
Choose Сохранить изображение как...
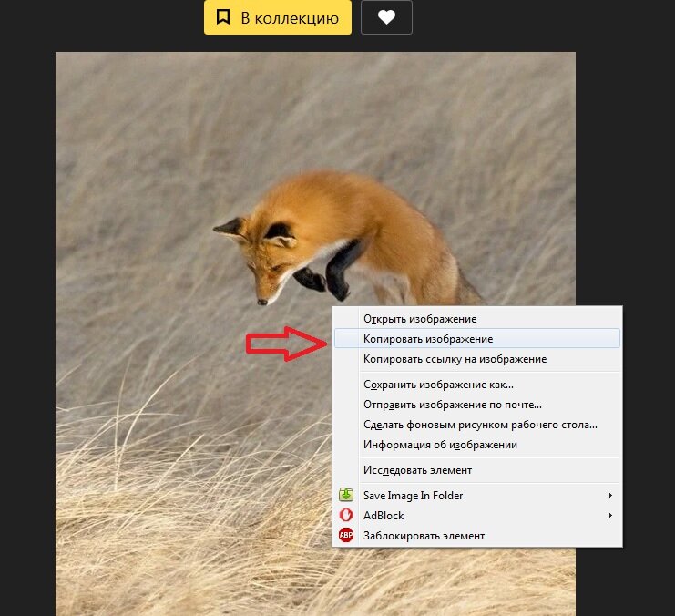pyautogui.click(x=438, y=385)
